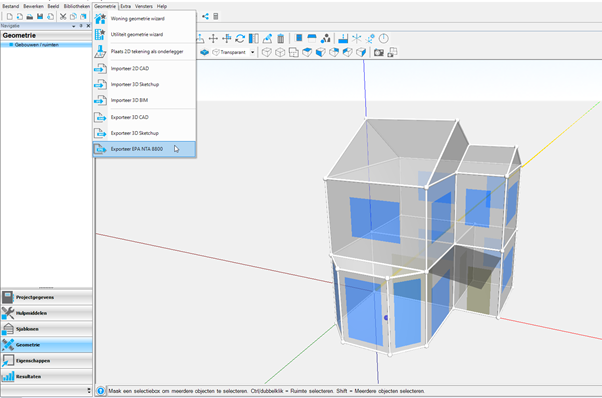Choose Exporteer 3D Sketchup
The width and height of the screenshot is (602, 398).
pyautogui.click(x=144, y=133)
